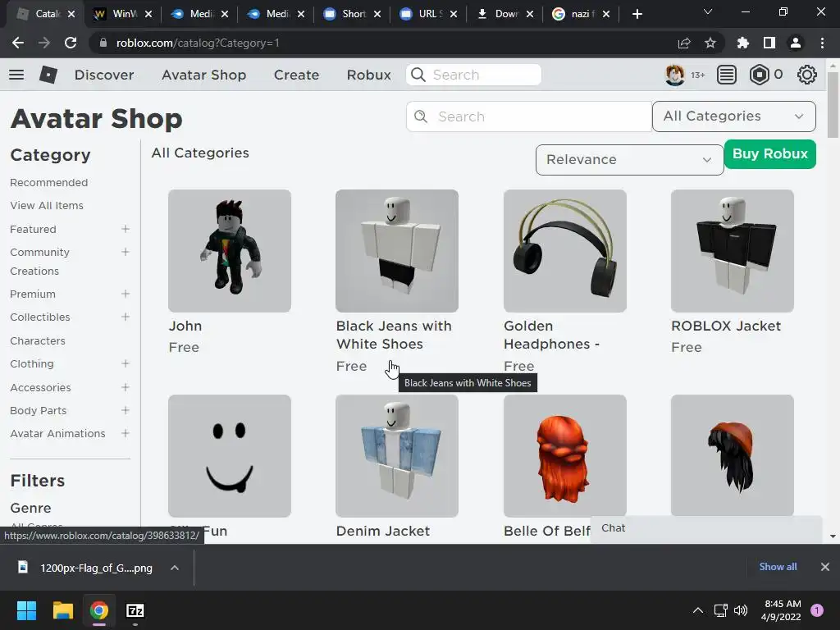Open Chrome side panel icon
840x630 pixels.
coord(769,43)
